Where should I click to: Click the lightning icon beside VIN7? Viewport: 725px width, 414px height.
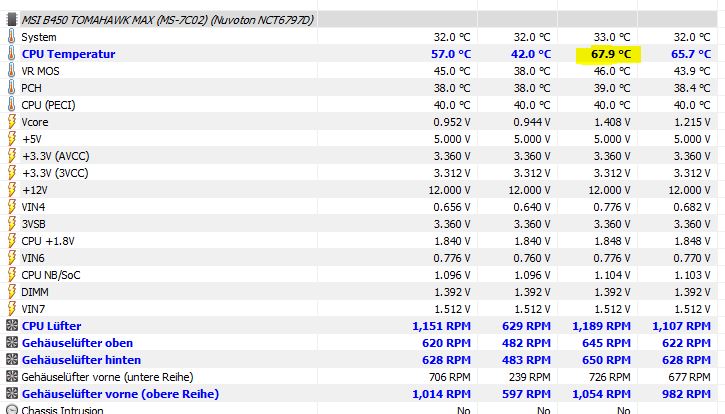coord(12,309)
